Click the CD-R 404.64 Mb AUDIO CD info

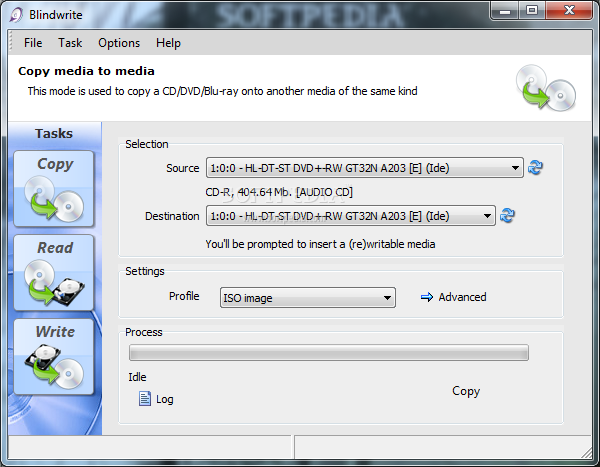click(279, 192)
